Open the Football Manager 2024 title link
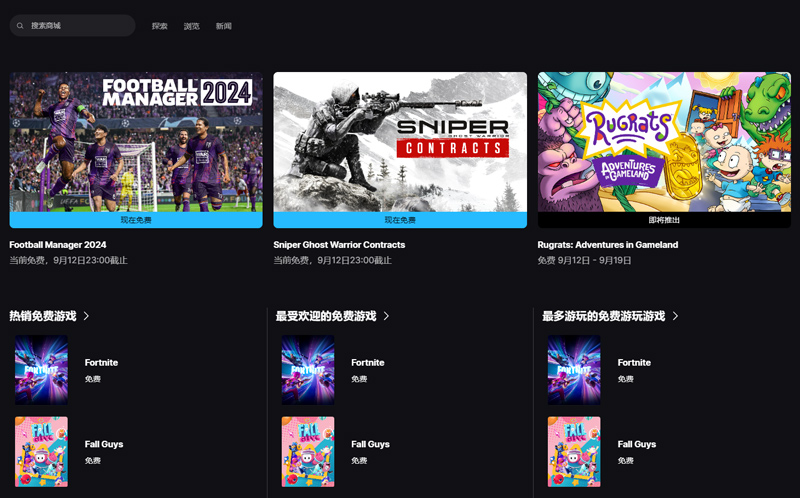800x498 pixels. click(58, 245)
